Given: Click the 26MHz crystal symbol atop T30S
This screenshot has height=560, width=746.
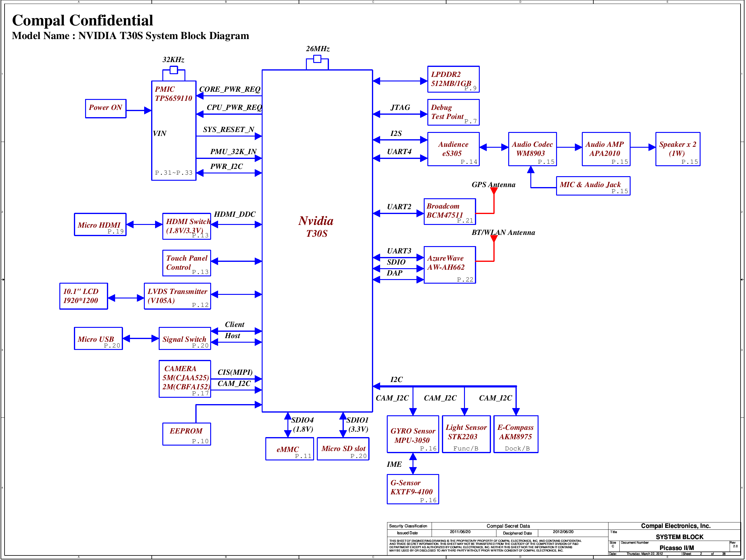Looking at the screenshot, I should coord(317,59).
